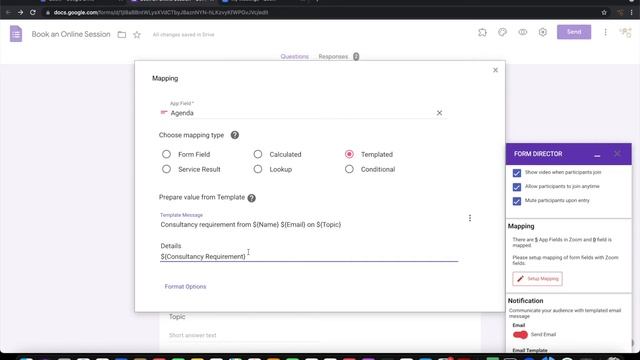640x360 pixels.
Task: Toggle Allow participants to join anytime
Action: 517,187
